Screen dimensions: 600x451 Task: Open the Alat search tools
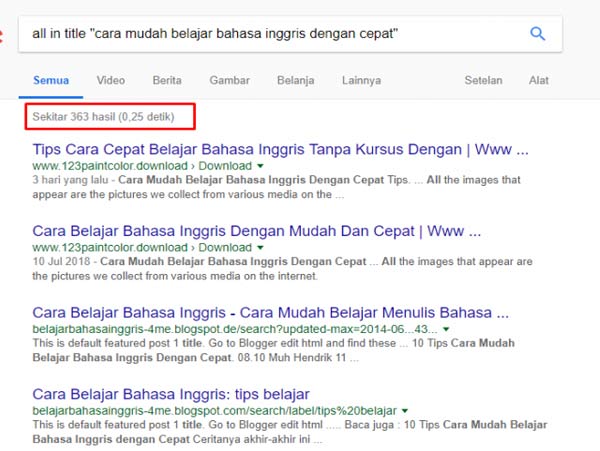tap(539, 80)
